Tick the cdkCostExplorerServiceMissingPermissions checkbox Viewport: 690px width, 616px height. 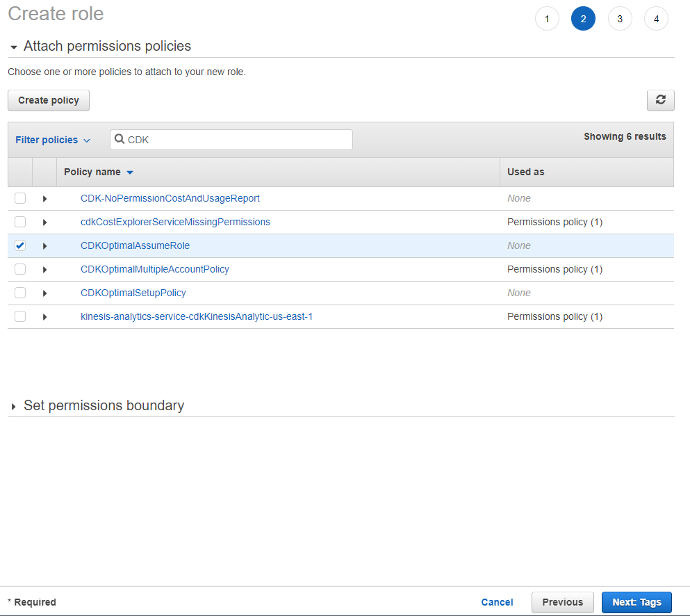pos(20,222)
